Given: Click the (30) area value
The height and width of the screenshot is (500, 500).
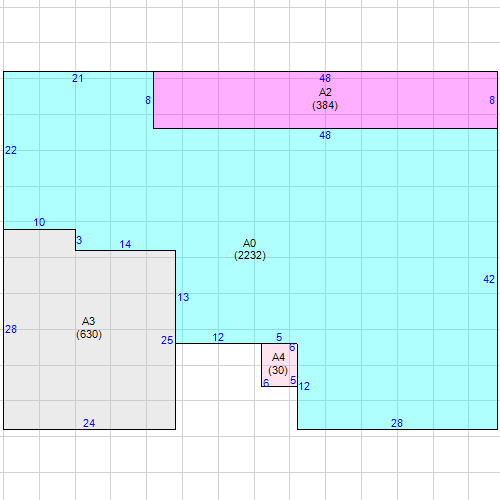Looking at the screenshot, I should (278, 370).
